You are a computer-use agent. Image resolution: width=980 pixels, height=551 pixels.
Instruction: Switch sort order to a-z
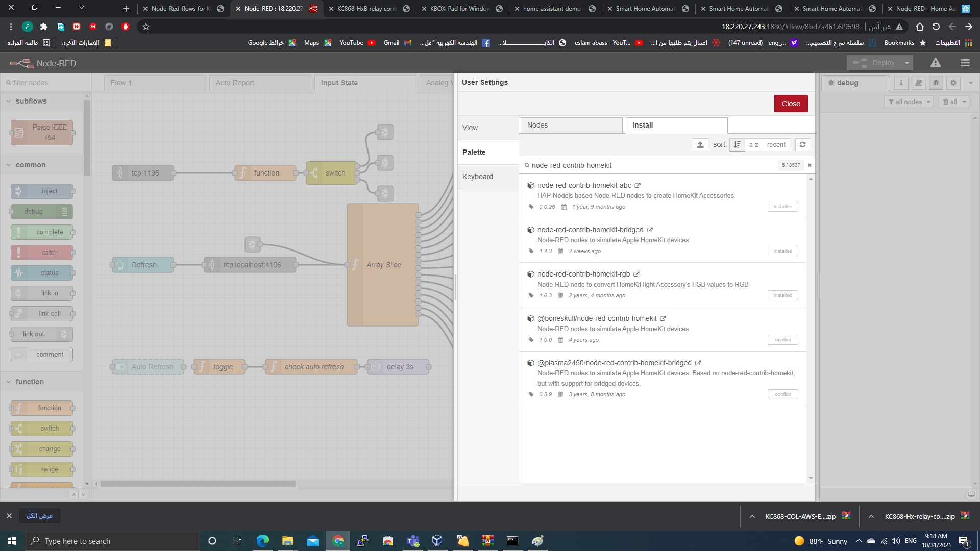(x=753, y=145)
